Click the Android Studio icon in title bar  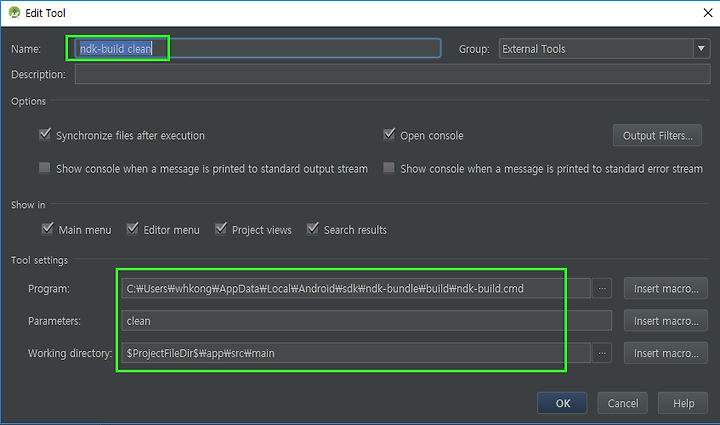pyautogui.click(x=14, y=12)
